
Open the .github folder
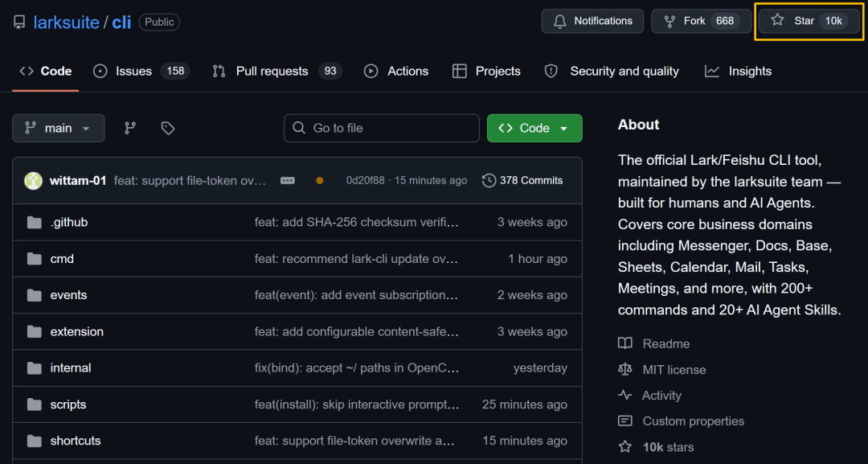(68, 222)
